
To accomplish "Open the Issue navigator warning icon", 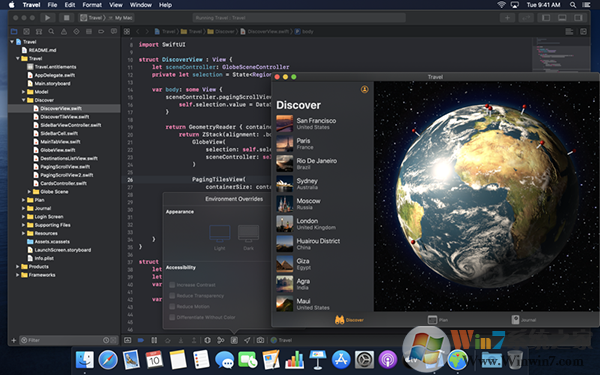I will pos(64,31).
